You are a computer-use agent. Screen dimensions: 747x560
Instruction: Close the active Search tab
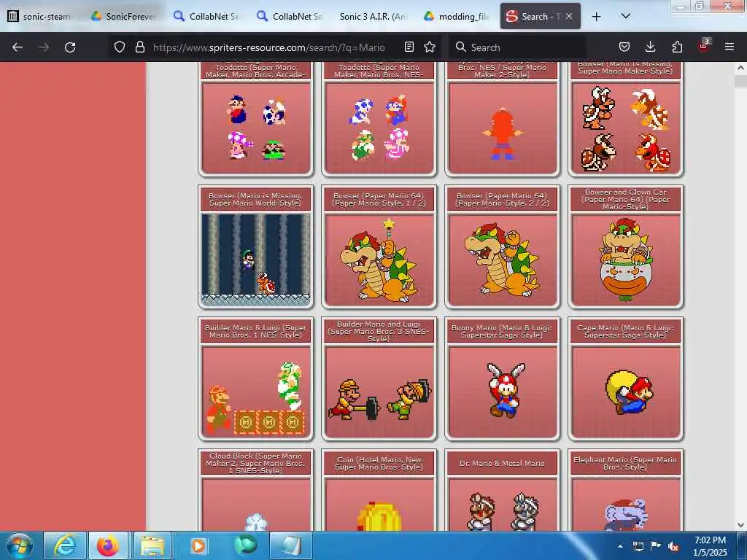coord(569,16)
